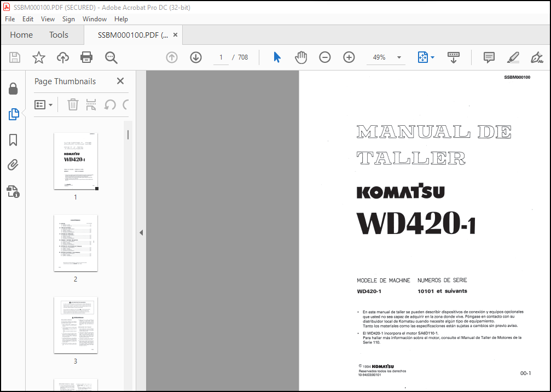View security settings lock icon
This screenshot has width=551, height=392.
click(13, 89)
